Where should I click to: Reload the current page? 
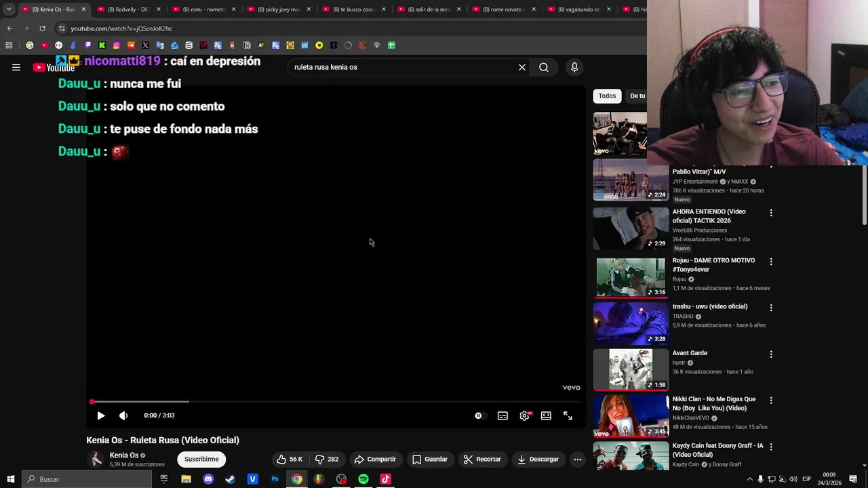tap(42, 28)
